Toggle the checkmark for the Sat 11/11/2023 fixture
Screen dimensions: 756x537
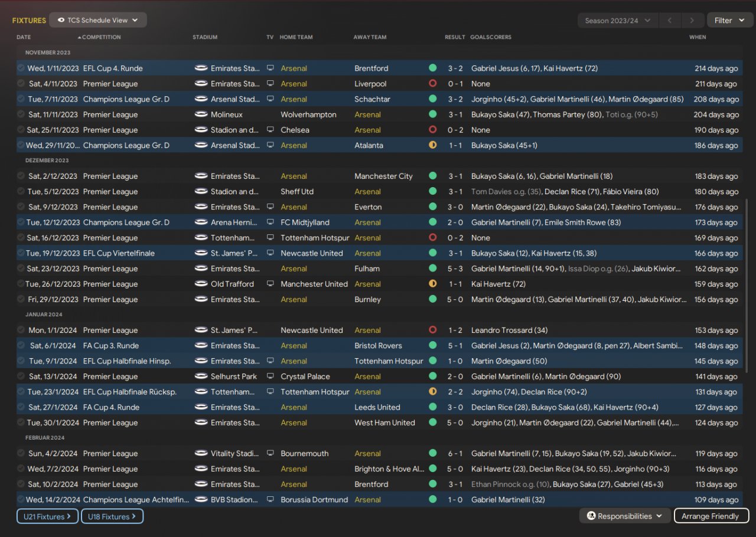(x=21, y=114)
